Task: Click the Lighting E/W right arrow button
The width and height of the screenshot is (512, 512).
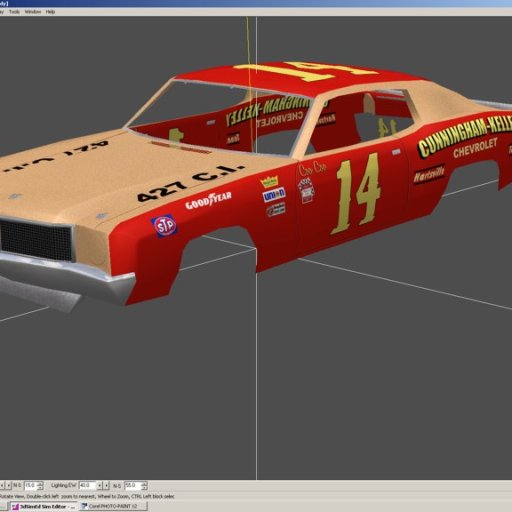Action: (x=106, y=485)
